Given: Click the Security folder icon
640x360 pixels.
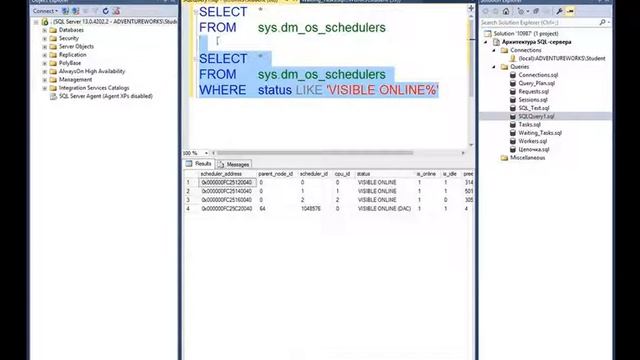Looking at the screenshot, I should click(x=53, y=38).
